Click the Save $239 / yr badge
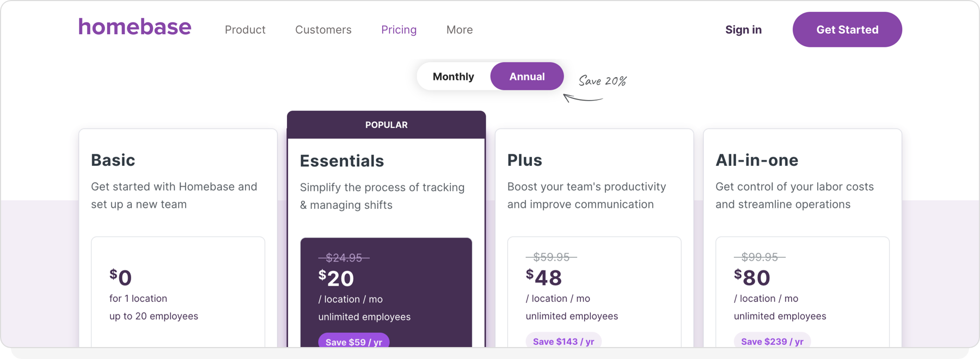 pos(772,341)
